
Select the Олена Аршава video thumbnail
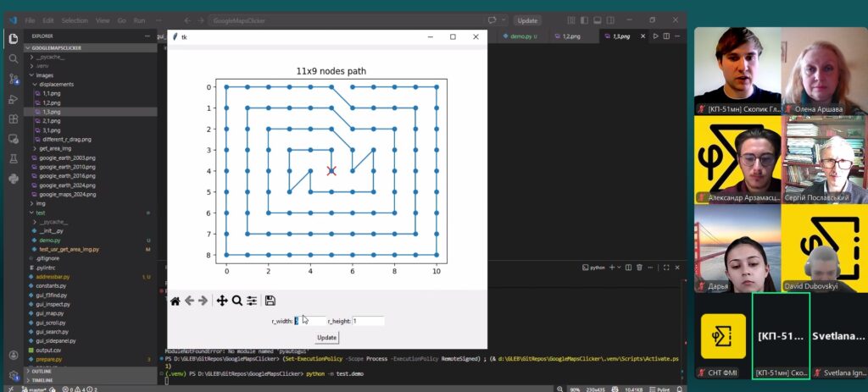coord(824,71)
